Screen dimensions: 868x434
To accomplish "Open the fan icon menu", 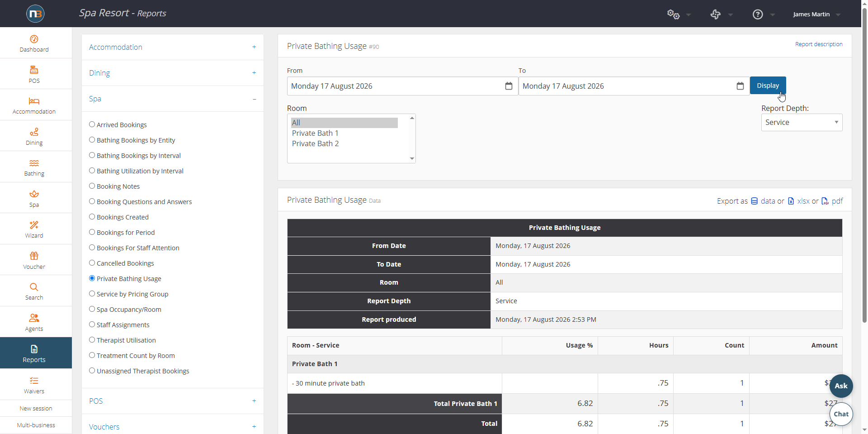I will coord(715,14).
